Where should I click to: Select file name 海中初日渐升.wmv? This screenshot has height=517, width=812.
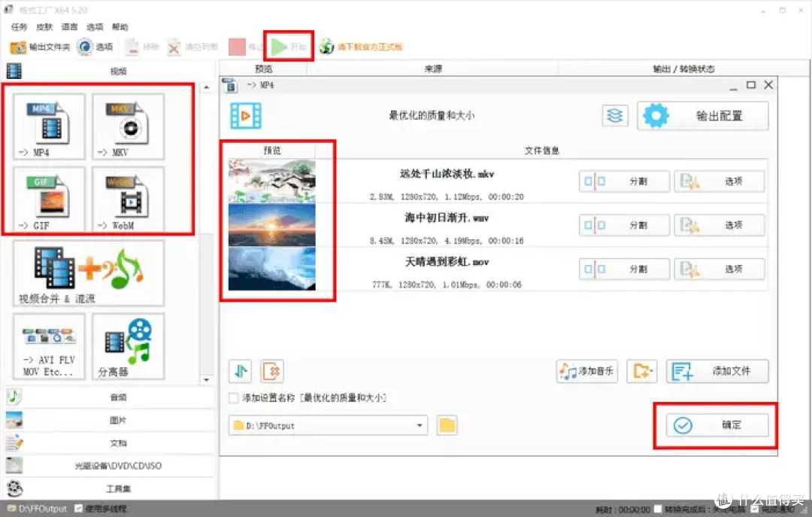[447, 217]
